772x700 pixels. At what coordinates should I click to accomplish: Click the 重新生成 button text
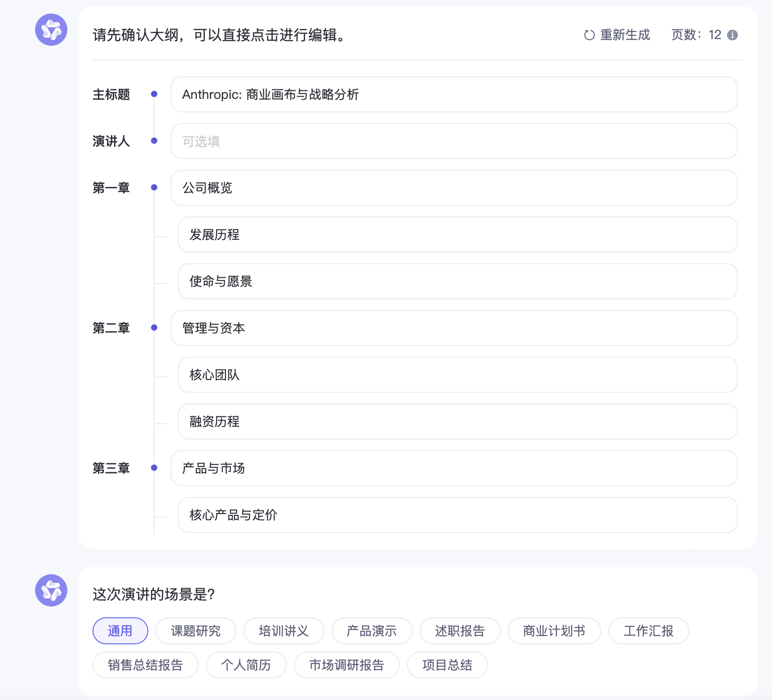coord(625,35)
